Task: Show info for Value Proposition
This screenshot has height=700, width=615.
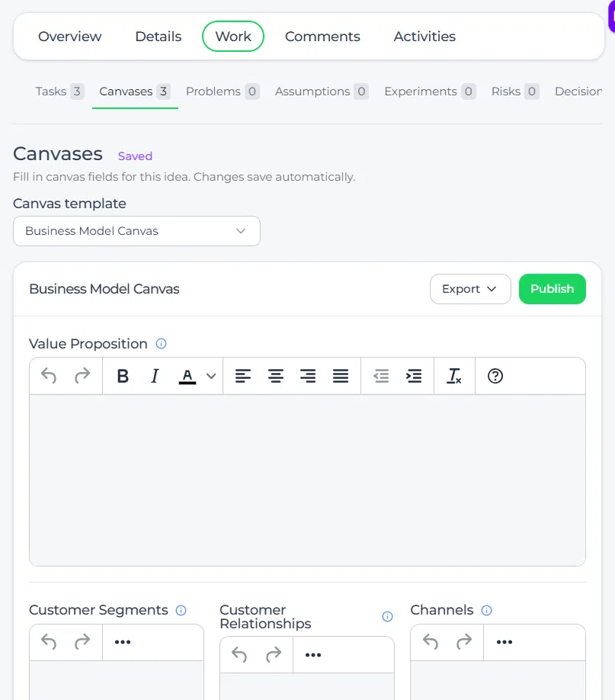Action: 161,344
